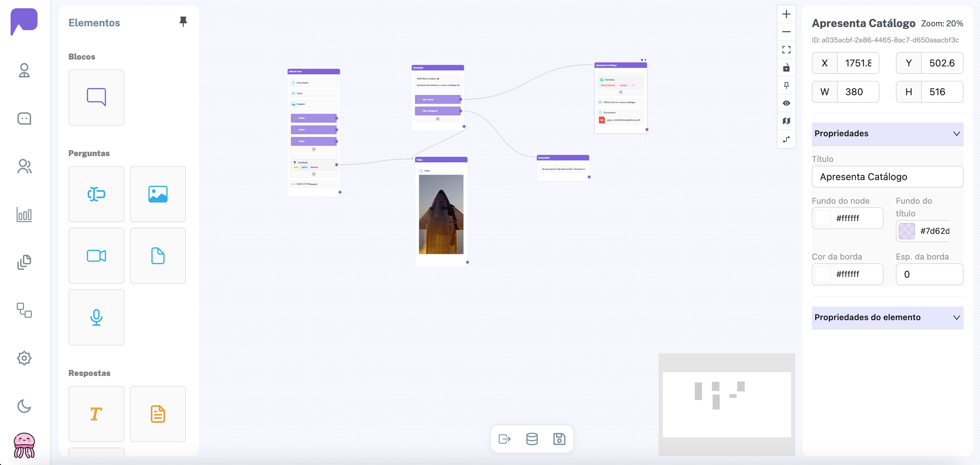Image resolution: width=980 pixels, height=465 pixels.
Task: Open Settings from the sidebar gear
Action: coord(24,358)
